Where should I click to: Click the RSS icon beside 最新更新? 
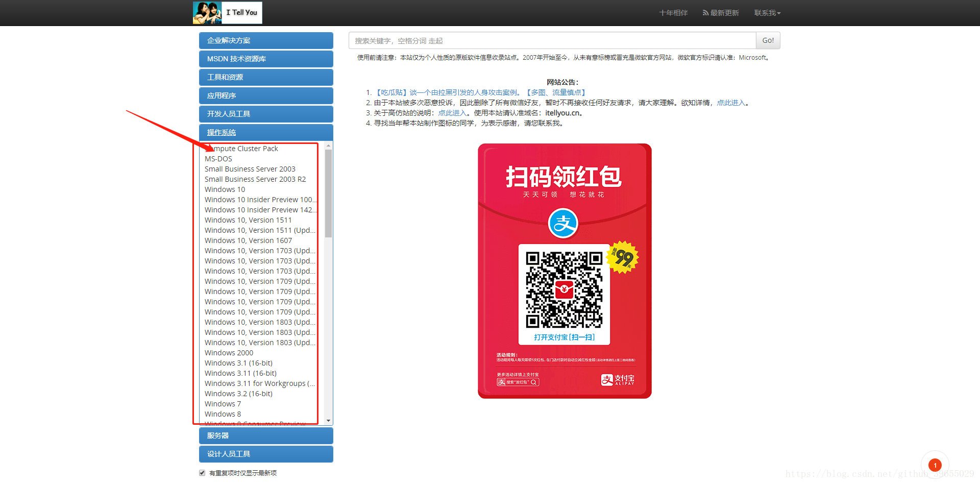click(705, 13)
